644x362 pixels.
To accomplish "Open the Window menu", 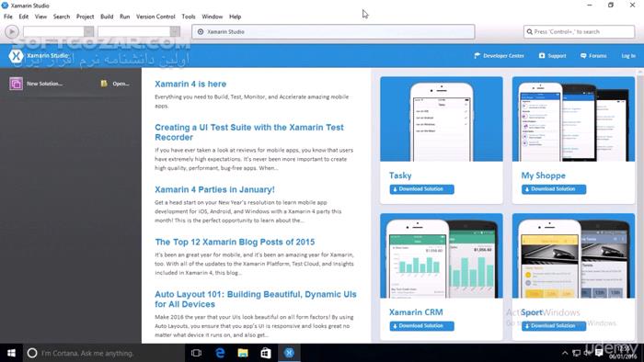I will 212,17.
